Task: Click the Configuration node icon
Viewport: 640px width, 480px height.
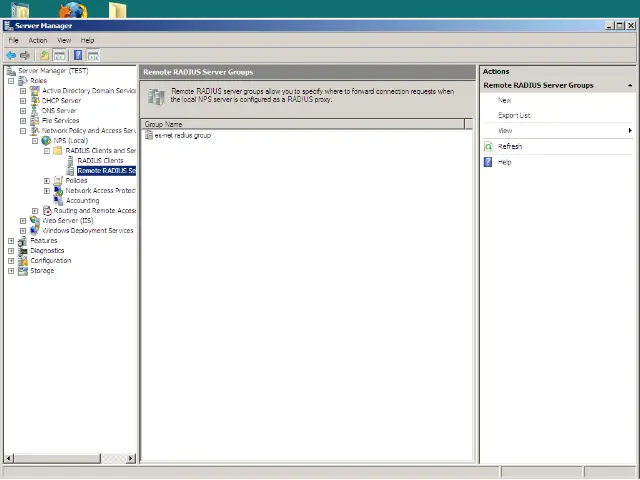Action: [x=23, y=261]
